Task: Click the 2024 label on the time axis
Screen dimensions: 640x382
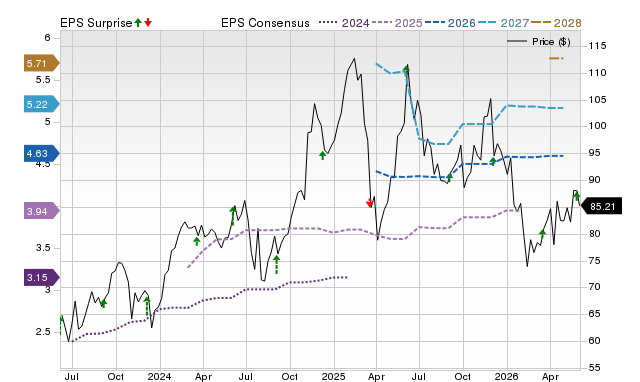Action: tap(159, 376)
